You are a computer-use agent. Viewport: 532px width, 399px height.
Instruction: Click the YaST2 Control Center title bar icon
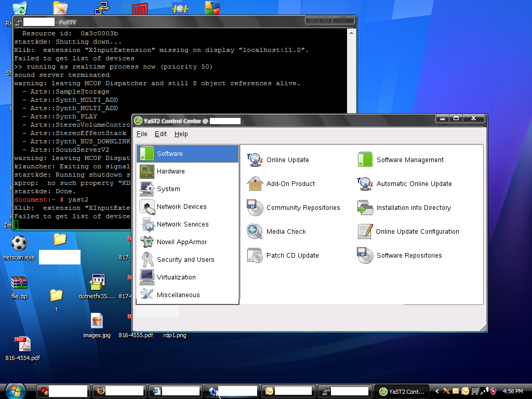click(138, 121)
